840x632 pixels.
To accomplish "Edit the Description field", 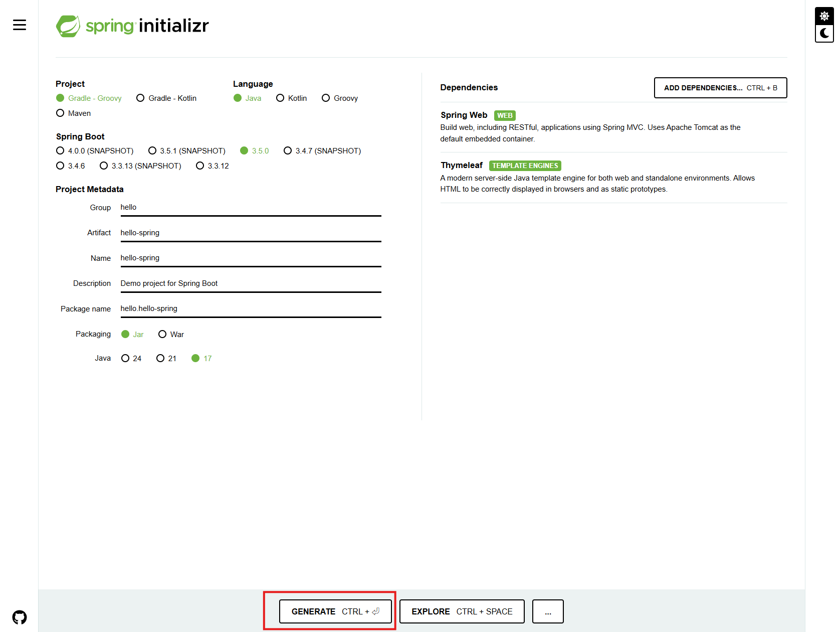I will pyautogui.click(x=251, y=284).
